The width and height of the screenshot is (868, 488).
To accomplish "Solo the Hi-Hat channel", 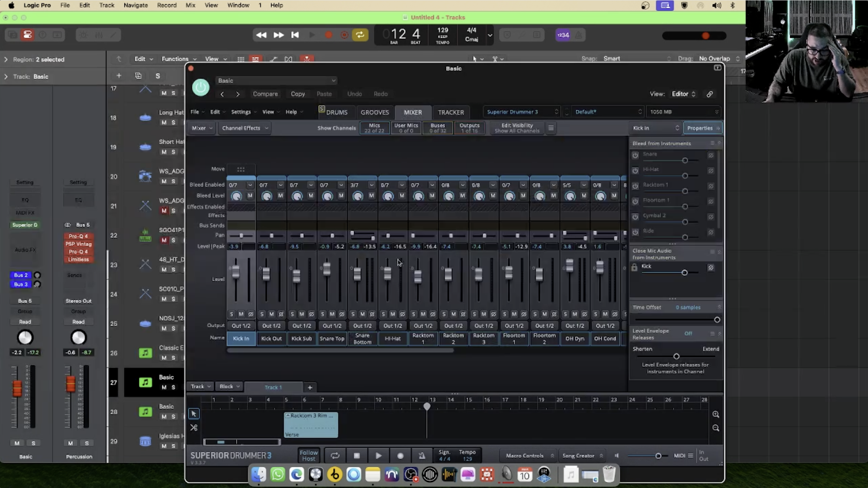I will click(383, 314).
